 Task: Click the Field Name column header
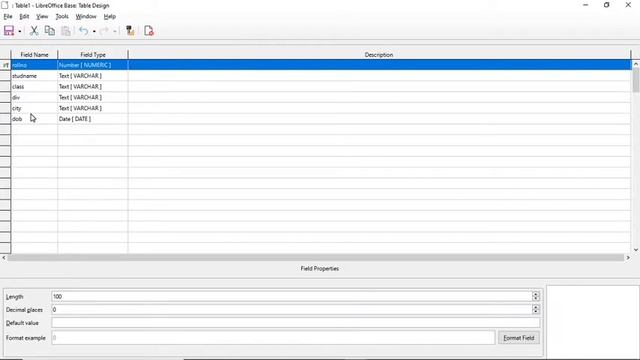34,55
